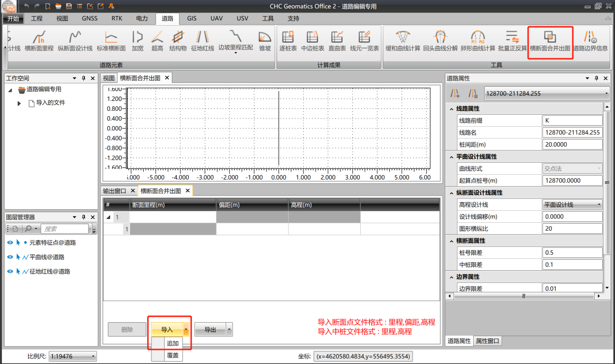Switch to the GIS ribbon tab
The width and height of the screenshot is (615, 364).
(x=192, y=18)
